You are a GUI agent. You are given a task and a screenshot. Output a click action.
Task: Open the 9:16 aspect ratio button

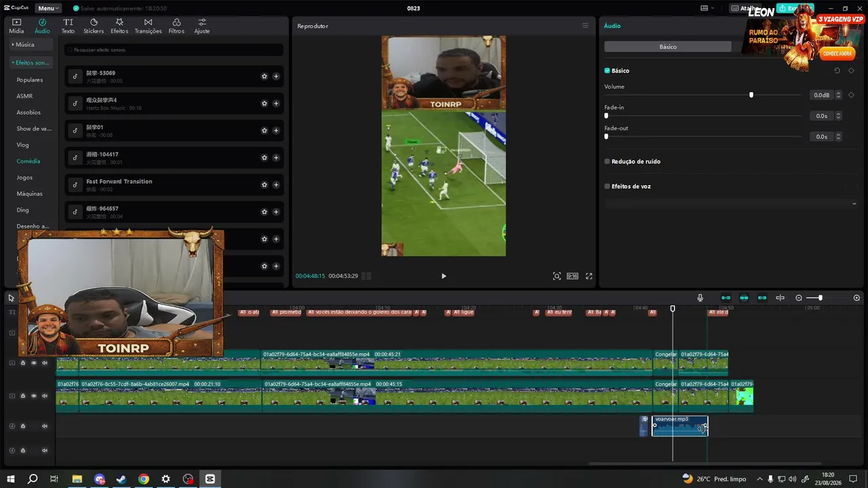(x=572, y=276)
